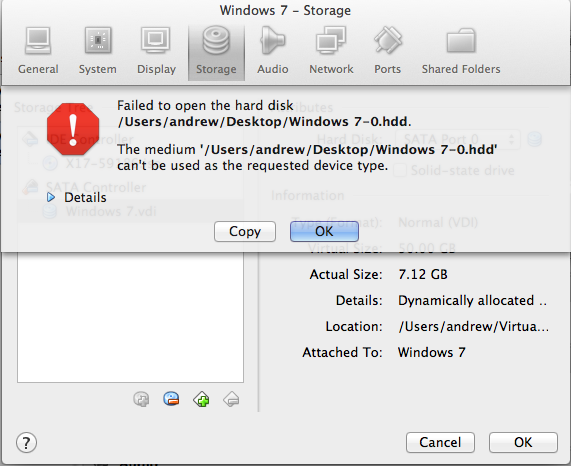This screenshot has width=571, height=466.
Task: Open help with the question mark button
Action: (26, 443)
